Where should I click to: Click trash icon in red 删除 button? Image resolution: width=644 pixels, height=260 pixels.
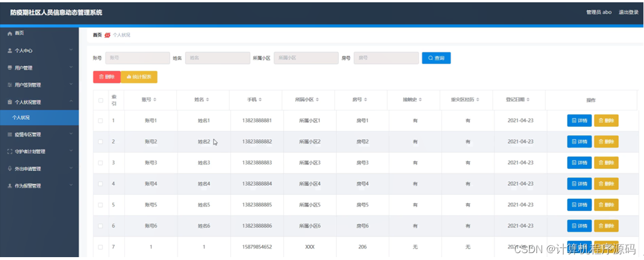click(x=101, y=77)
